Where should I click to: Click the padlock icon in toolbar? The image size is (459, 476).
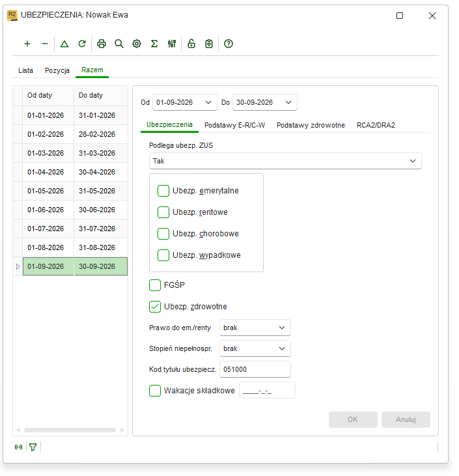tap(191, 44)
